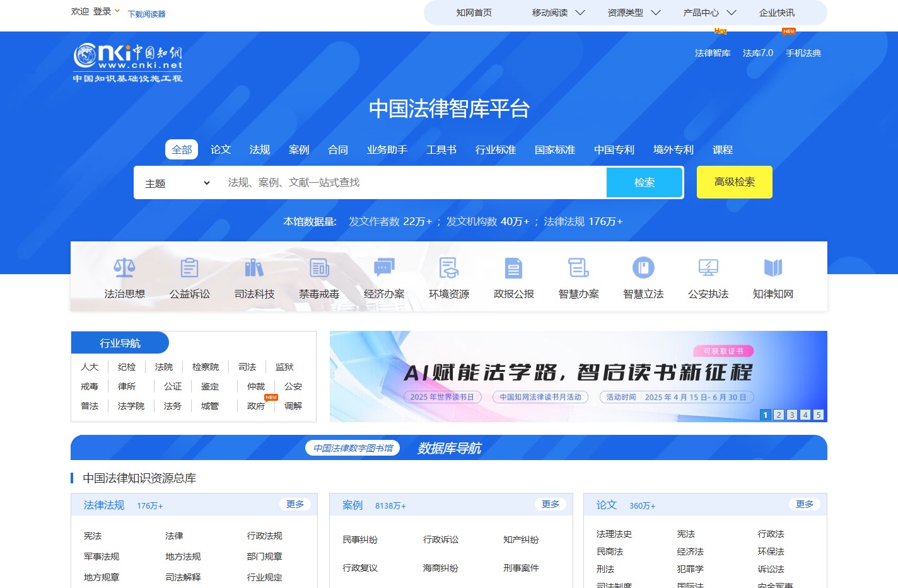The width and height of the screenshot is (898, 588).
Task: Select the 工具书 search tab
Action: pyautogui.click(x=441, y=149)
